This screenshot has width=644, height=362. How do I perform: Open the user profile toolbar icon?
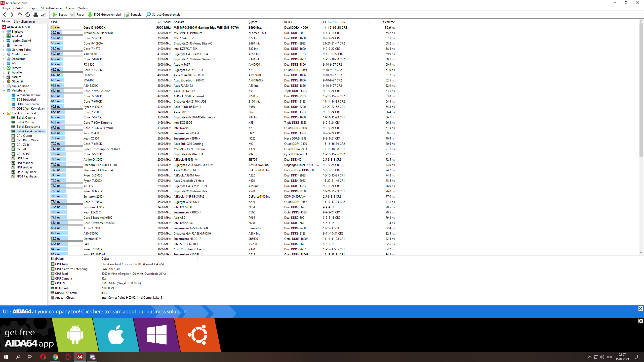(x=35, y=15)
